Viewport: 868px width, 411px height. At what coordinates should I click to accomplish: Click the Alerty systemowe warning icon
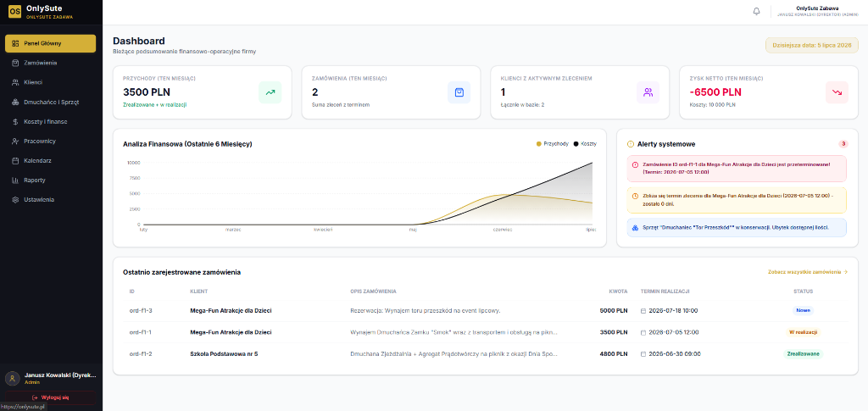(631, 144)
